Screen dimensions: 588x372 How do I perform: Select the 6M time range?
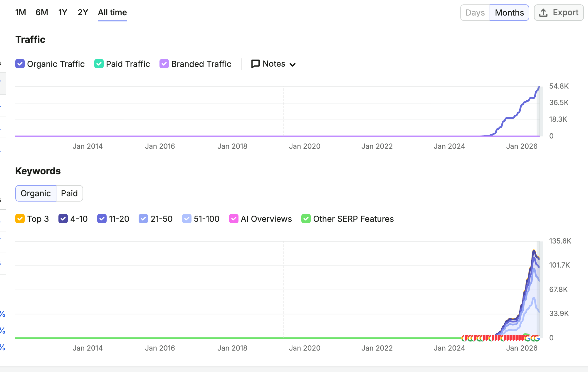point(42,12)
